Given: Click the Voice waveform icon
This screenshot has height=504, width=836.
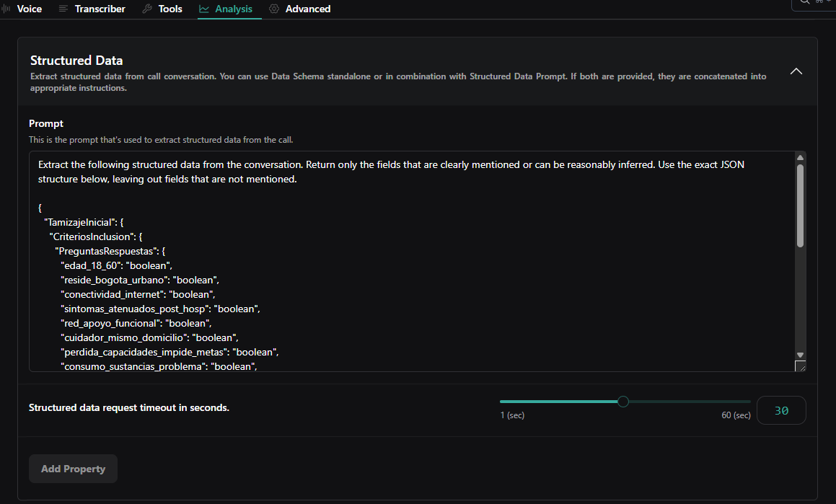Looking at the screenshot, I should click(x=6, y=9).
